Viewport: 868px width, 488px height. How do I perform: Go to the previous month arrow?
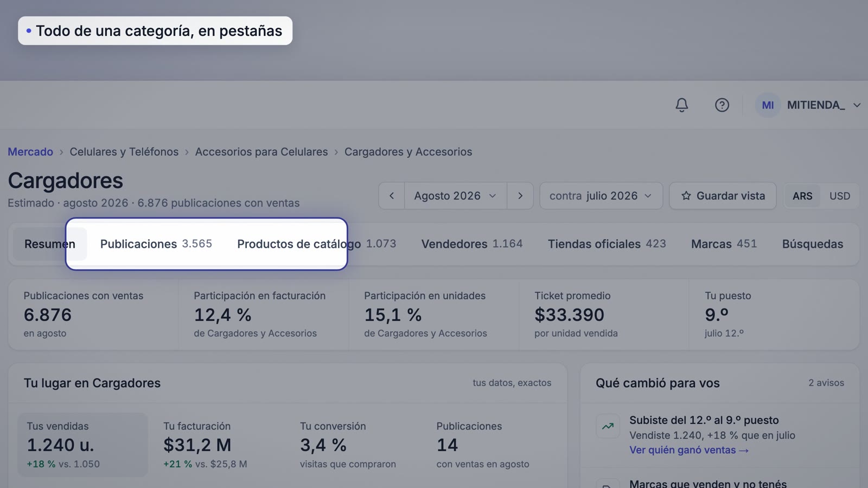point(392,196)
